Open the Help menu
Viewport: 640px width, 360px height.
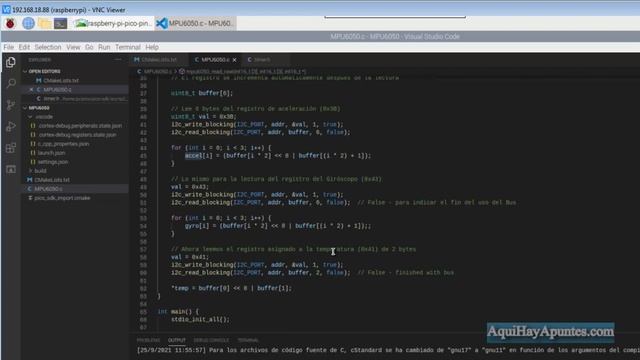pos(152,47)
